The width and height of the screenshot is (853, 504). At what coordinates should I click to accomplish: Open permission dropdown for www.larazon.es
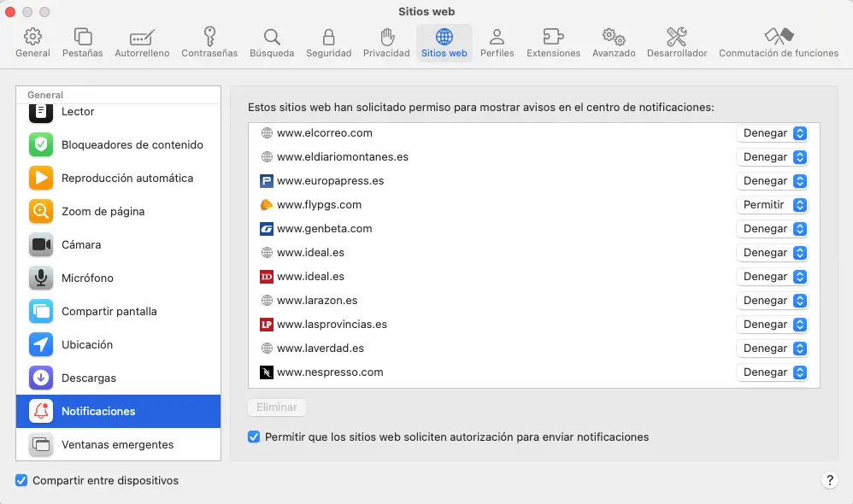click(x=772, y=301)
